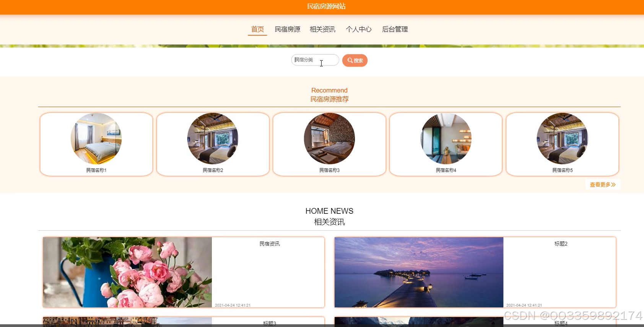Open the sunset pier news image
The image size is (644, 327).
tap(419, 272)
